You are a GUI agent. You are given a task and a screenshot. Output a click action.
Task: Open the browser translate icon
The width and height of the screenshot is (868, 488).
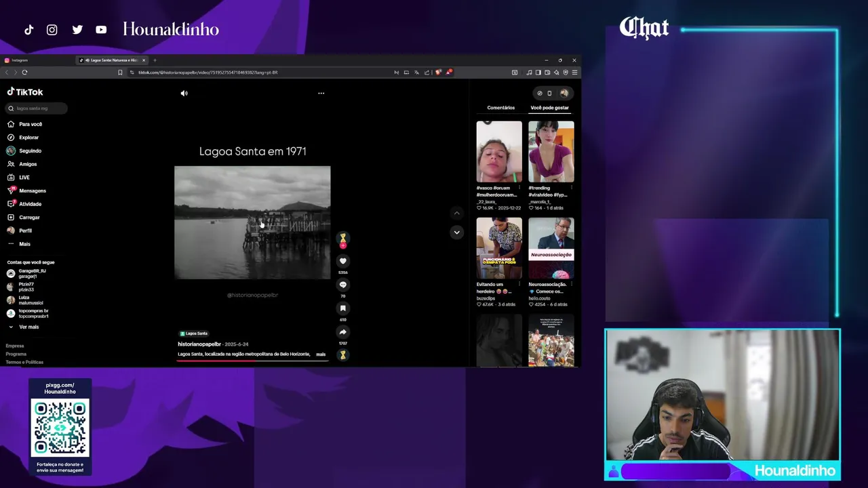pyautogui.click(x=416, y=73)
